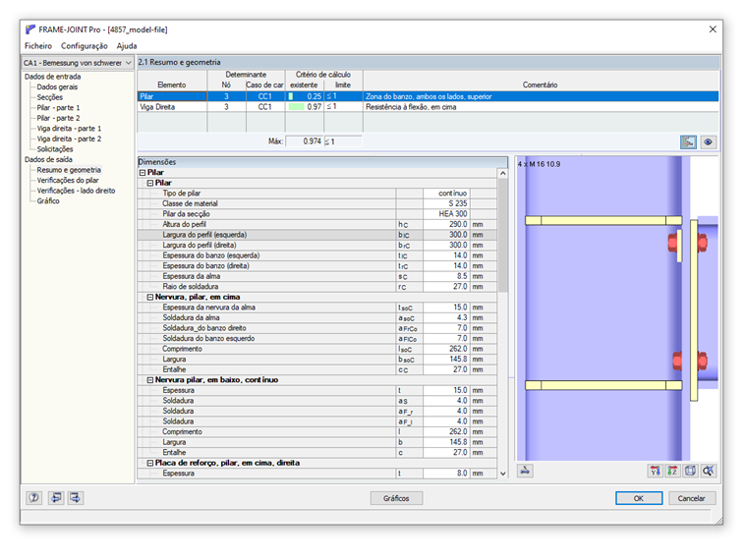
Task: Click the dimensions vertical scrollbar thumb
Action: click(x=502, y=236)
